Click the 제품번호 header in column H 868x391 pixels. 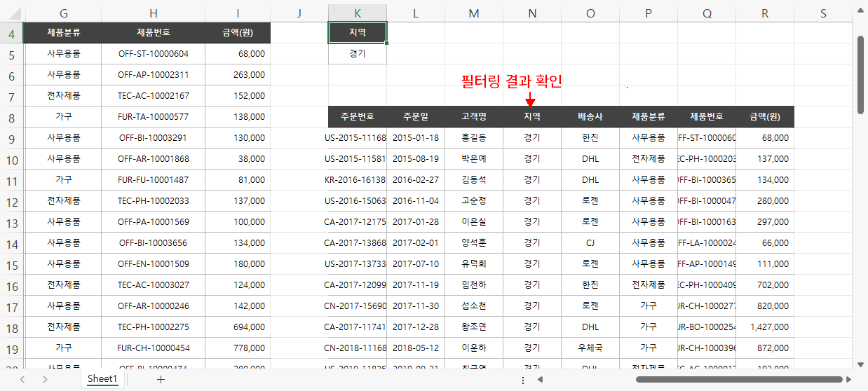point(153,32)
